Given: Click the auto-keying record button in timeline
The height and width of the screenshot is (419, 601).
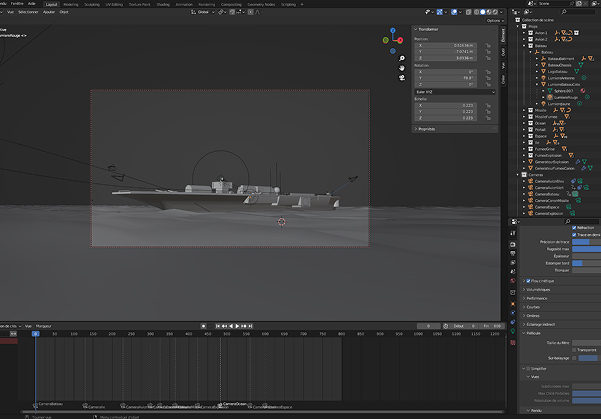Looking at the screenshot, I should [204, 326].
